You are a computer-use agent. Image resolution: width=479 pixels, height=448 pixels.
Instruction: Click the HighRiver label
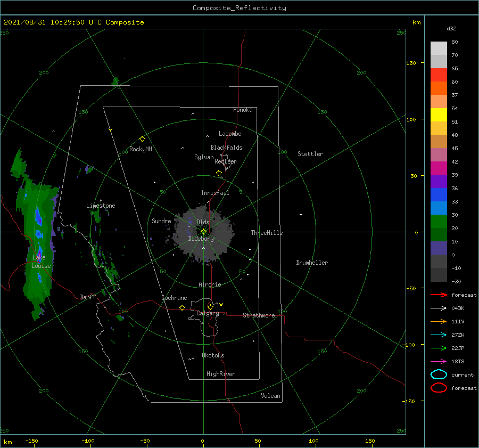[221, 374]
